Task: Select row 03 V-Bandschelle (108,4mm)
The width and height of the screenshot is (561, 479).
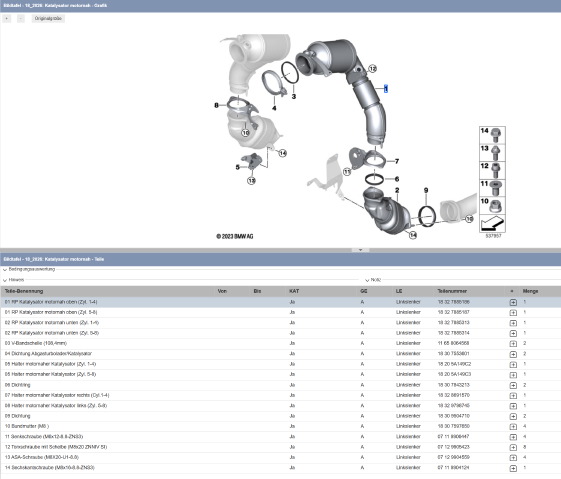Action: [x=280, y=343]
